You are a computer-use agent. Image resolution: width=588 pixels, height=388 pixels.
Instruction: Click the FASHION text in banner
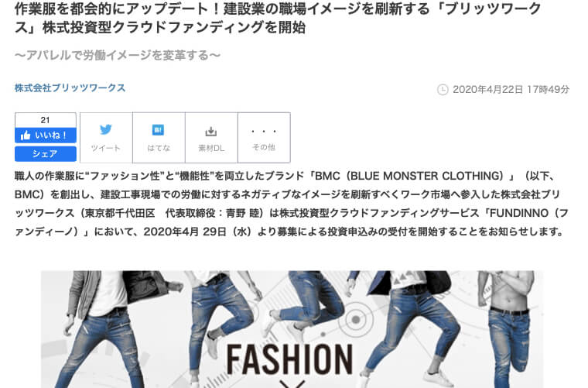289,359
